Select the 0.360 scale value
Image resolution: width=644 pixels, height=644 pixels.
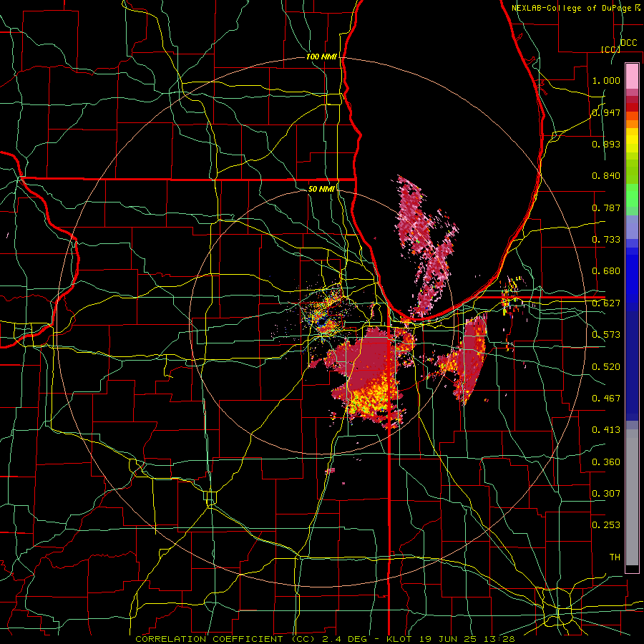(606, 462)
